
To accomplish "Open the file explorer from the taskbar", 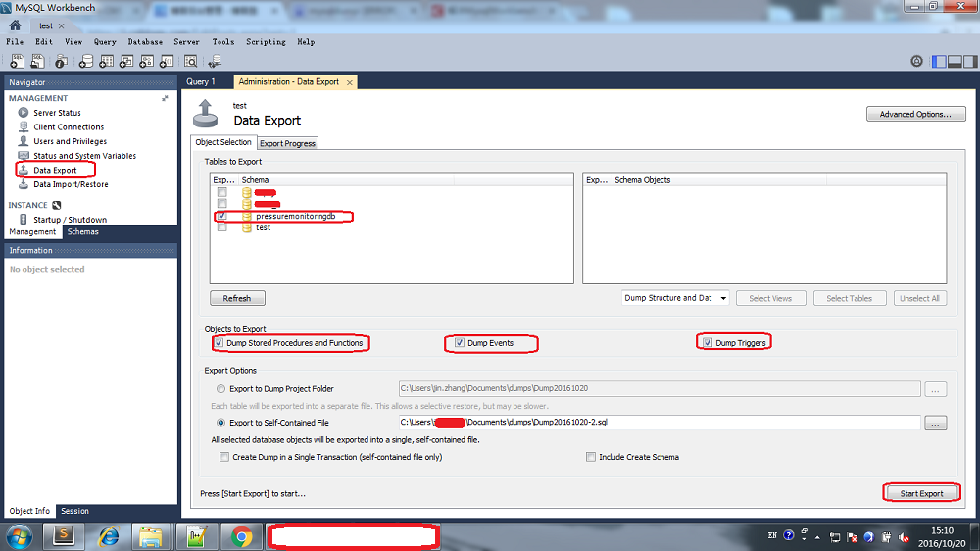I will click(151, 536).
